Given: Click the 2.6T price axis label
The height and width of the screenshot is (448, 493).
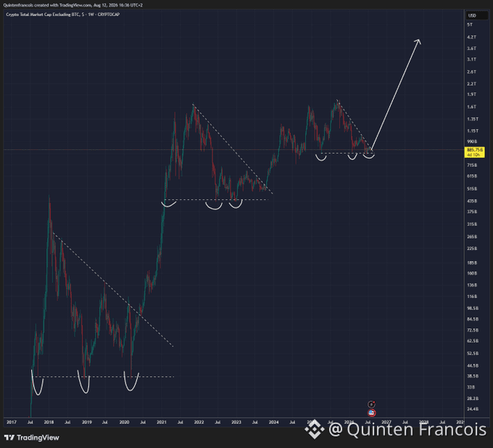Looking at the screenshot, I should (471, 72).
